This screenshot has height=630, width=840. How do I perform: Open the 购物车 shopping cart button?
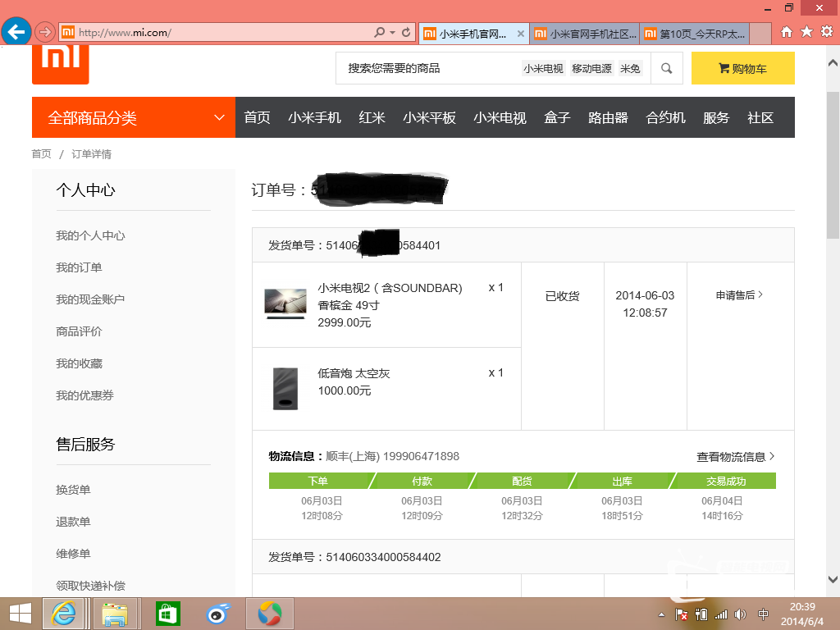742,68
